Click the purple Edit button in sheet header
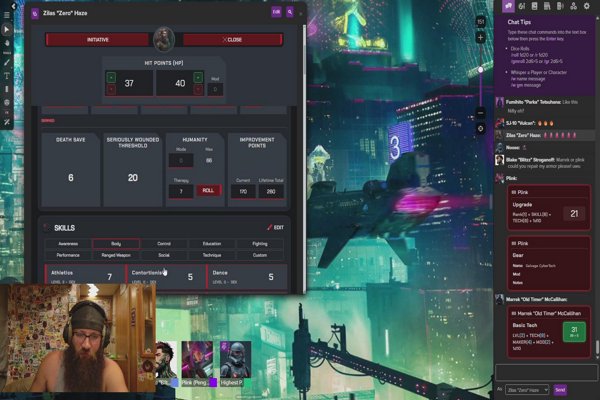The height and width of the screenshot is (400, 600). tap(276, 12)
